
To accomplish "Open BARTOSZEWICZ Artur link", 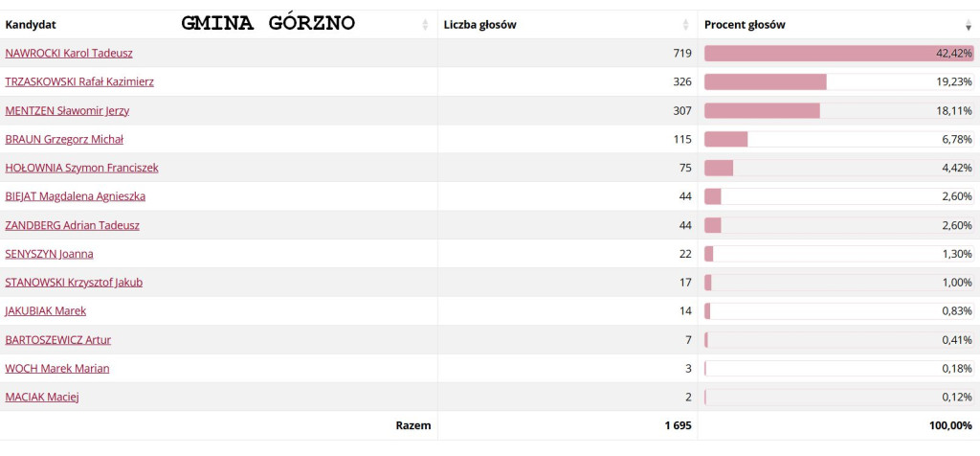I will click(58, 340).
